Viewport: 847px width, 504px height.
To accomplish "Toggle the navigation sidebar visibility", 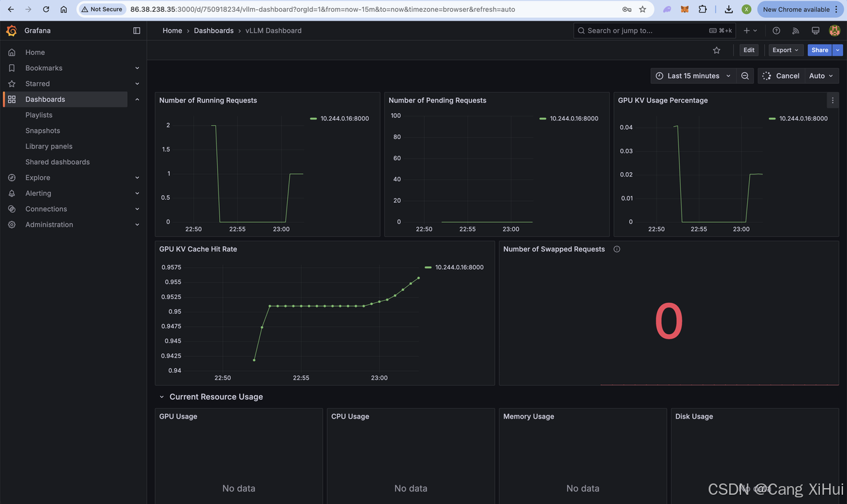I will pyautogui.click(x=136, y=30).
